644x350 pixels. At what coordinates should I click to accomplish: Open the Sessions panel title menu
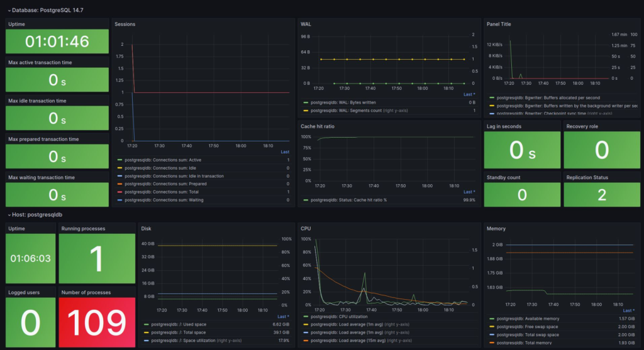pyautogui.click(x=125, y=24)
